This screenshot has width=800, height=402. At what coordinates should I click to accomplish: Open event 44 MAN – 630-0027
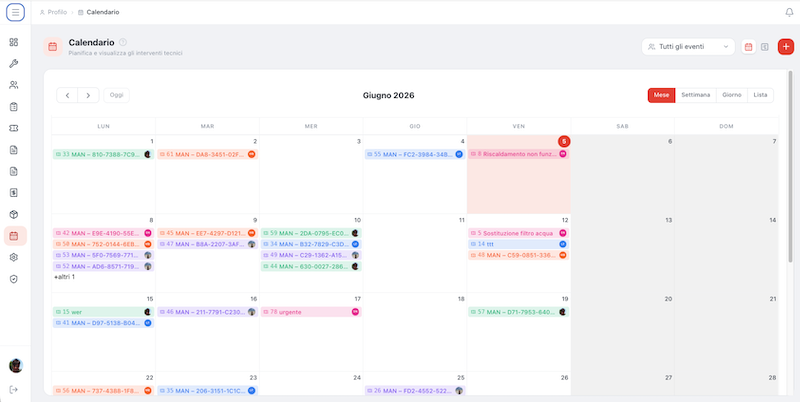(x=311, y=266)
